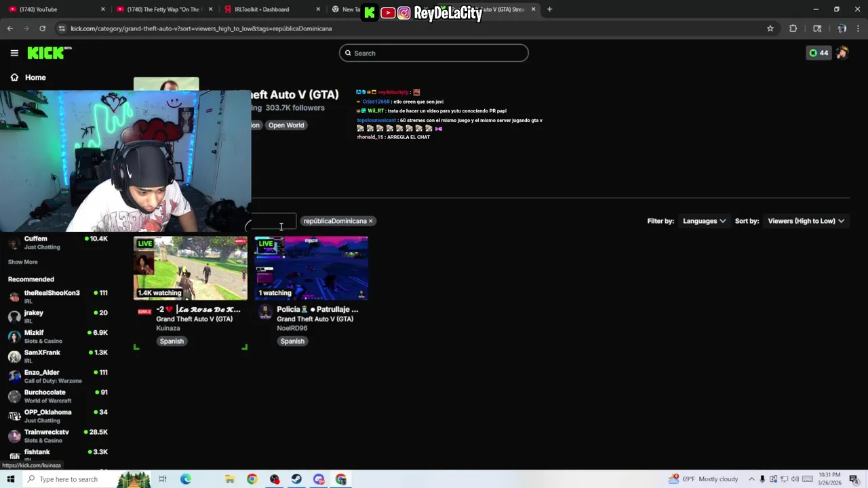Open Trainwreckstv recommended channel
868x488 pixels.
click(x=58, y=436)
